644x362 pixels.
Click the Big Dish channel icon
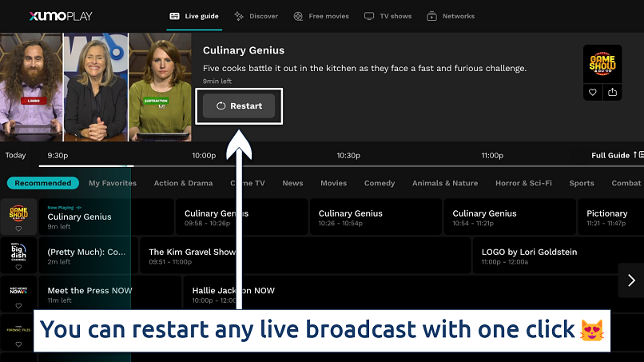(x=18, y=252)
